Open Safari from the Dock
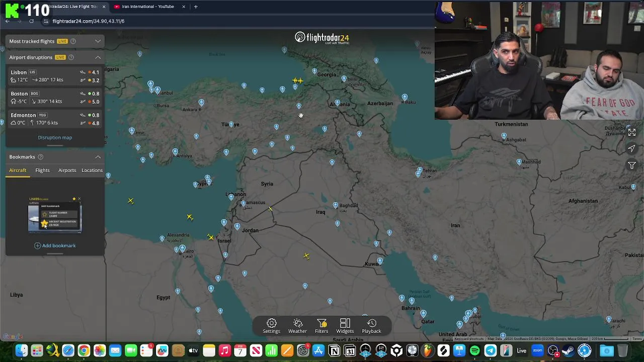Screen dimensions: 644x362 click(x=68, y=350)
